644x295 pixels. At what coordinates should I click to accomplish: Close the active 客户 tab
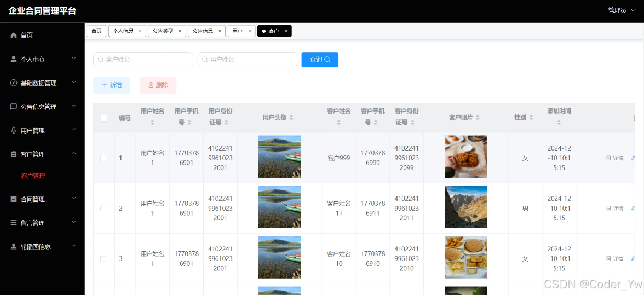pyautogui.click(x=286, y=31)
